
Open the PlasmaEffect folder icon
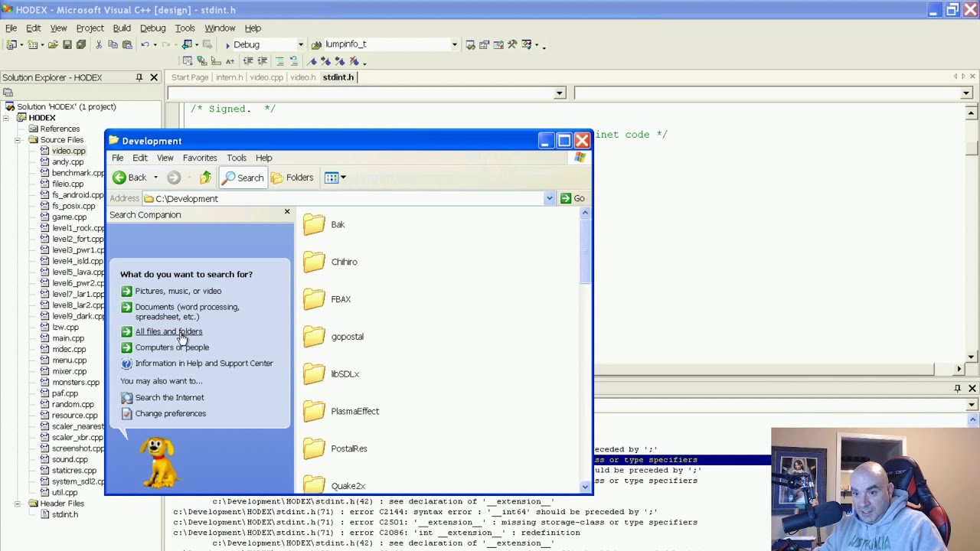[x=314, y=412]
